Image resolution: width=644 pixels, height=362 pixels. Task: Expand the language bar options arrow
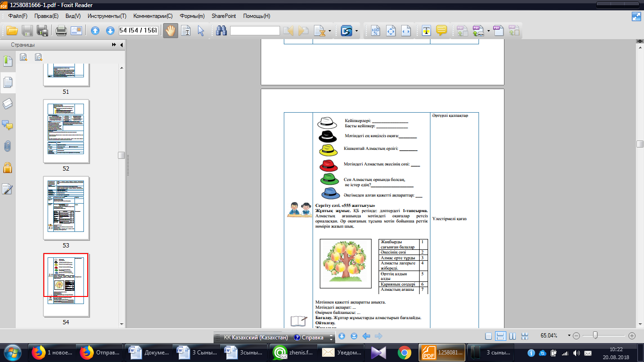331,337
